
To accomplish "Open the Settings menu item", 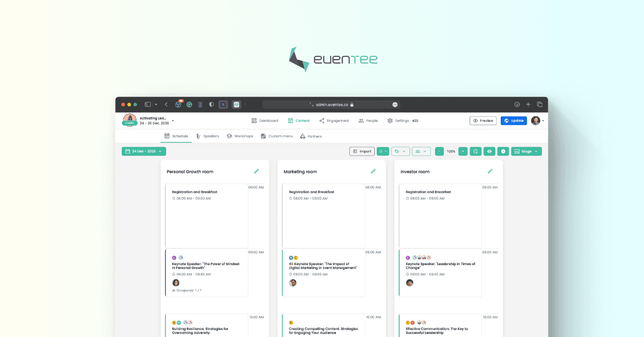I will [398, 121].
